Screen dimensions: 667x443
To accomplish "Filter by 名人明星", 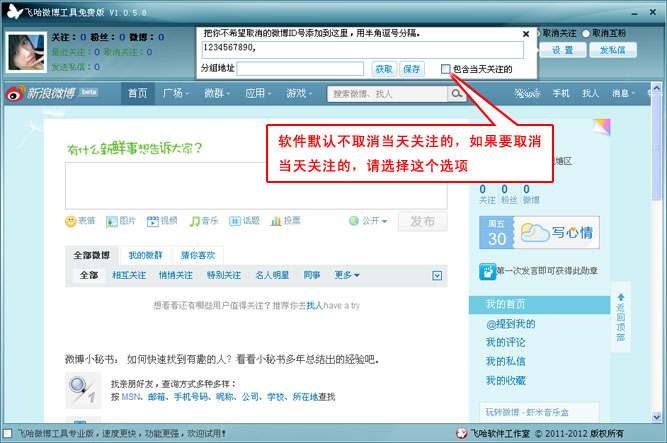I will 272,275.
